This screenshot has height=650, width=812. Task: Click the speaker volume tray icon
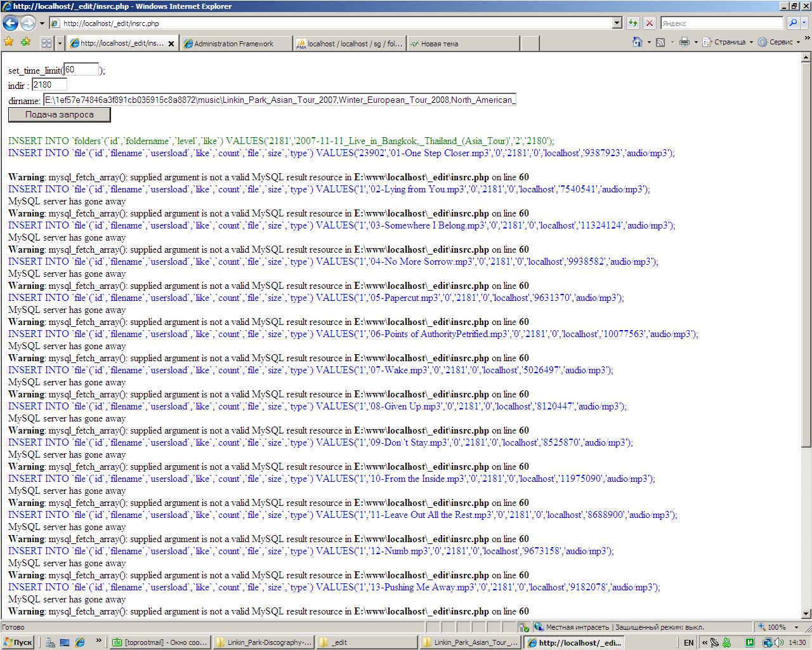click(x=779, y=642)
